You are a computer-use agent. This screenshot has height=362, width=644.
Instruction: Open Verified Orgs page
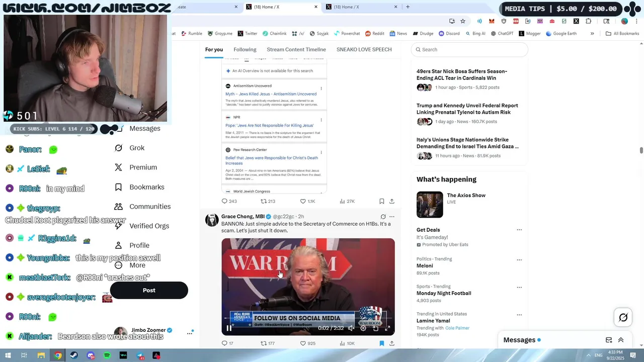(x=142, y=226)
